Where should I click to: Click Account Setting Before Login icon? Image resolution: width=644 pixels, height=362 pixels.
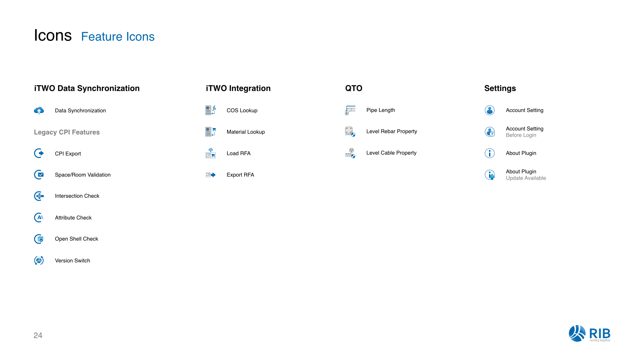(x=490, y=132)
